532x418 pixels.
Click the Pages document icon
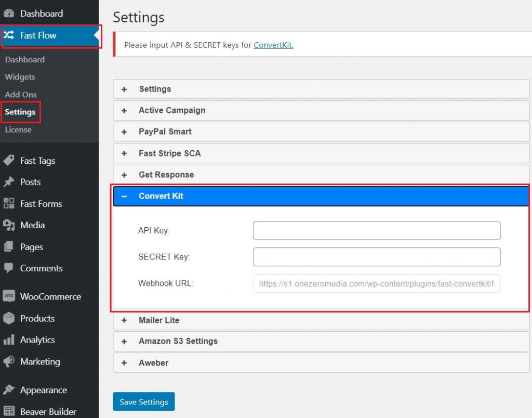(9, 246)
